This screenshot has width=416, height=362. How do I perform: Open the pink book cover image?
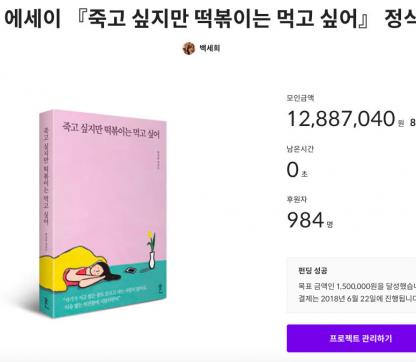[103, 213]
